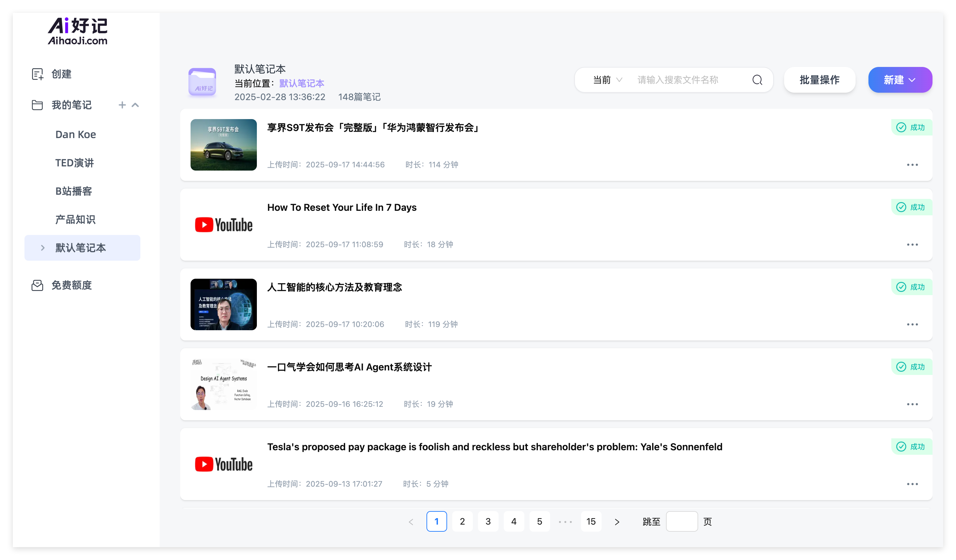956x560 pixels.
Task: Click the next page arrow
Action: pyautogui.click(x=617, y=522)
